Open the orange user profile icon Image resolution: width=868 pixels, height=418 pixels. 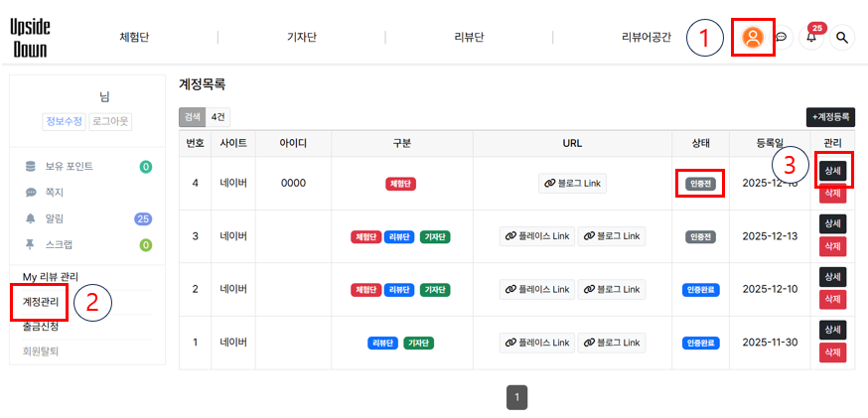coord(752,38)
